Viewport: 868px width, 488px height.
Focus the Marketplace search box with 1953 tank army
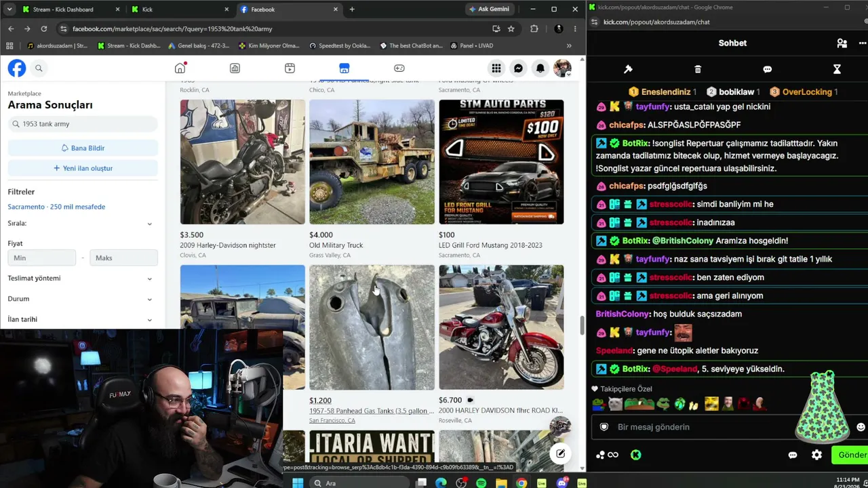[83, 124]
